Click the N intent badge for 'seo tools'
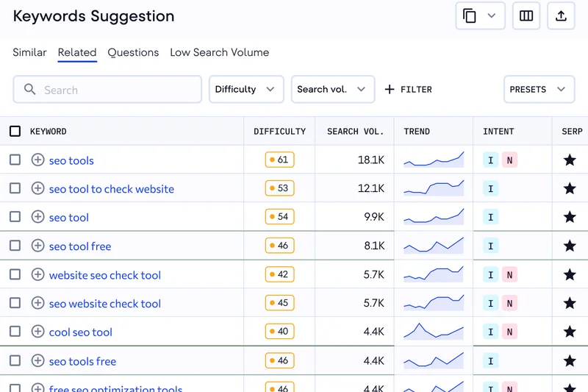Viewport: 588px width, 392px height. [509, 160]
